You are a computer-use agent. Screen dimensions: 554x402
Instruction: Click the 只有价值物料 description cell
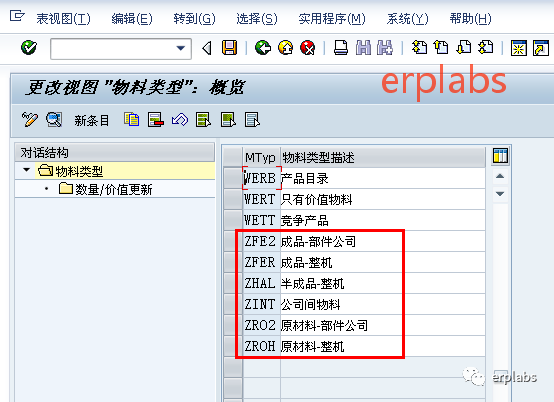pos(383,200)
